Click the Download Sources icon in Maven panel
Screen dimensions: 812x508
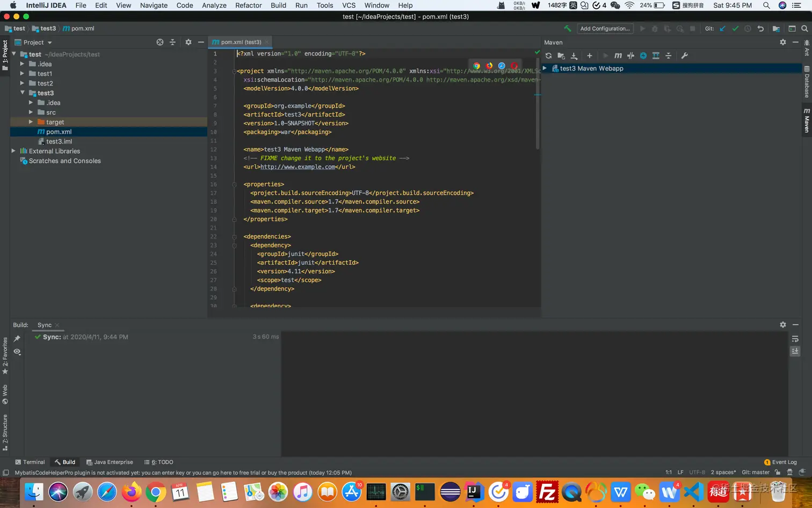[574, 56]
